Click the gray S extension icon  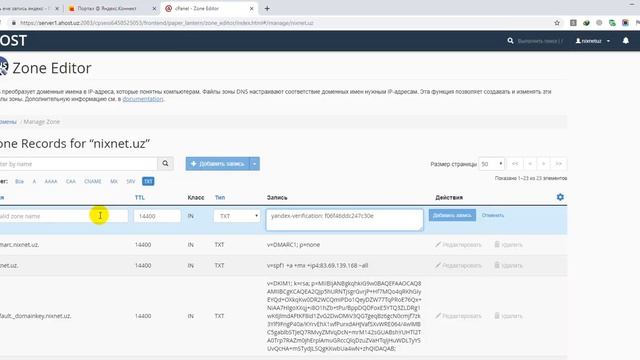coord(573,23)
